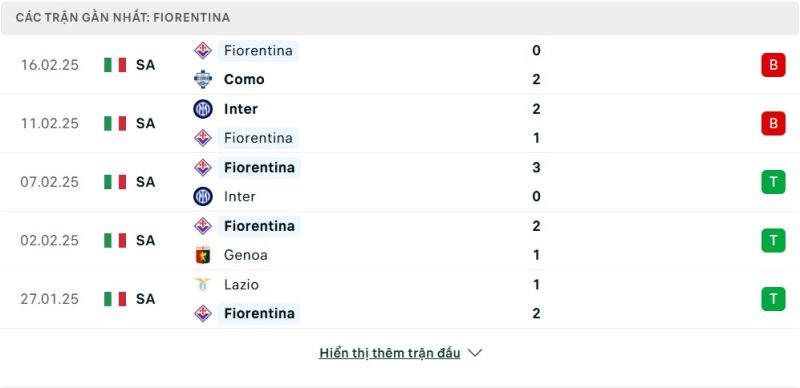This screenshot has height=388, width=800.
Task: Click green T badge for 07.02.25 match
Action: (773, 182)
